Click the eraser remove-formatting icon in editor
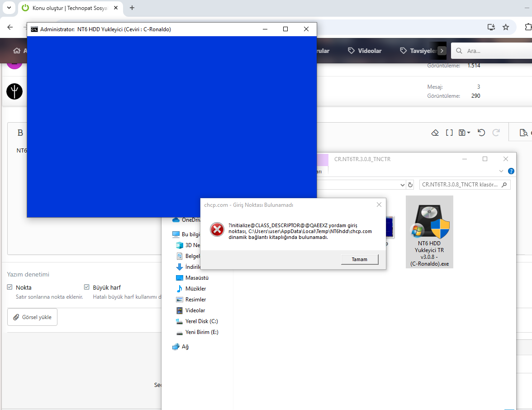This screenshot has height=410, width=532. pos(435,133)
